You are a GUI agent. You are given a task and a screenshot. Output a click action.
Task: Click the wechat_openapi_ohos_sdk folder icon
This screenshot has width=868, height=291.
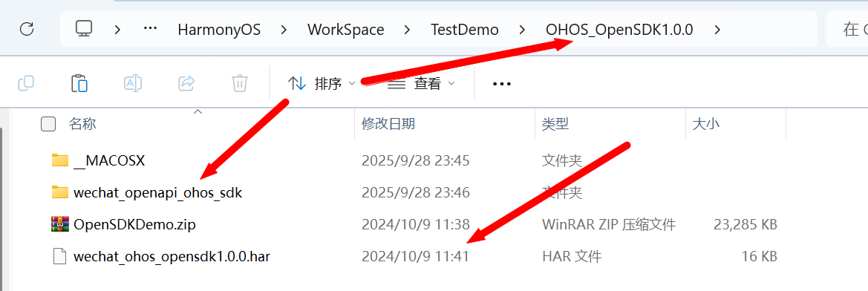pos(60,192)
